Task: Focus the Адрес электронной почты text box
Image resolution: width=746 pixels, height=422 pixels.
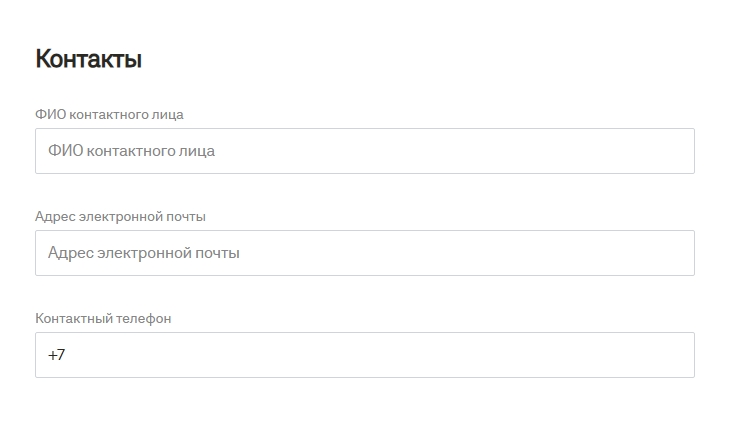Action: 364,253
